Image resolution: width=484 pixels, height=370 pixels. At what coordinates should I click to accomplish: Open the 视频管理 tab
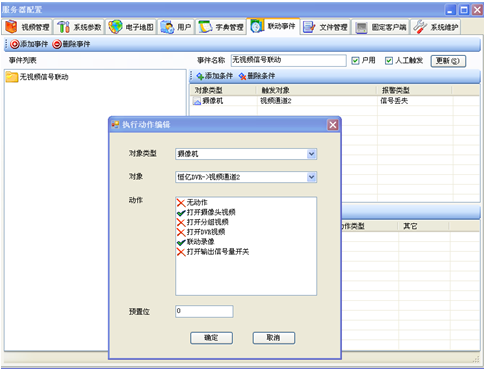coord(27,27)
